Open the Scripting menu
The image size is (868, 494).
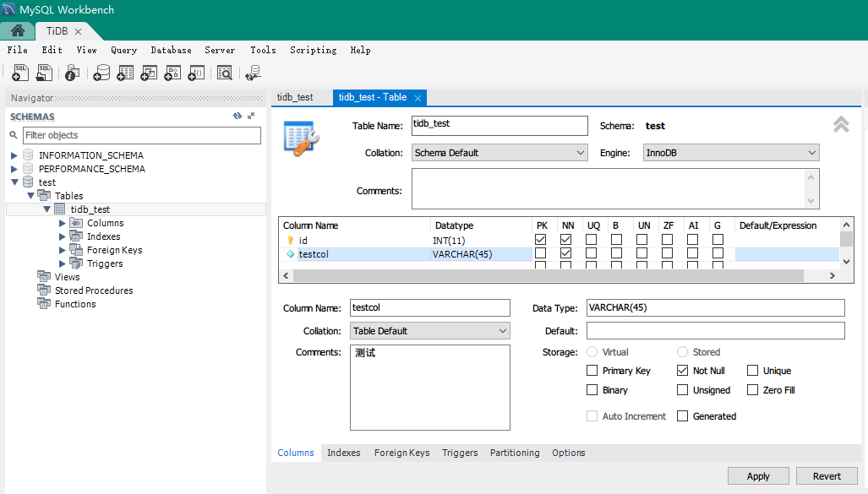[314, 50]
